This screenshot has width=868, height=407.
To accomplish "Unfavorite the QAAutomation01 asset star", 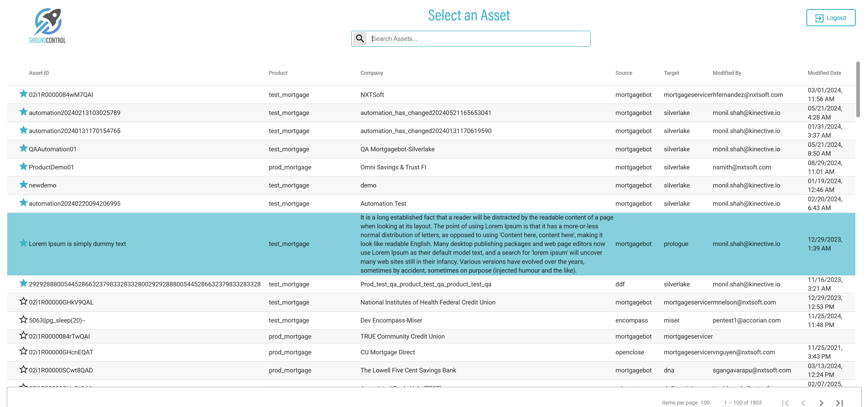I will click(x=23, y=148).
